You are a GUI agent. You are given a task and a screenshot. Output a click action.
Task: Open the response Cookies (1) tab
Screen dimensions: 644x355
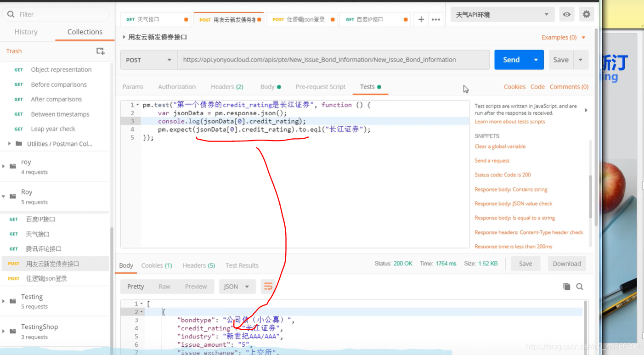tap(157, 265)
